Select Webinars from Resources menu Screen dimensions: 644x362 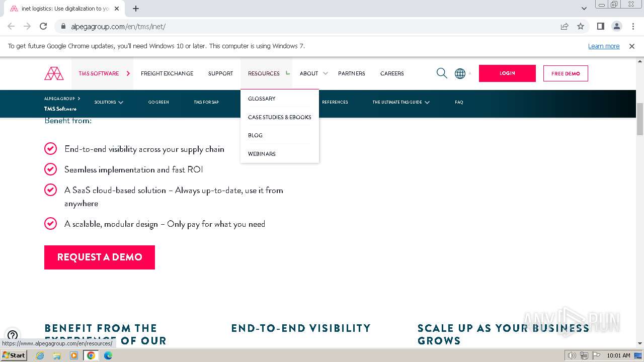pyautogui.click(x=262, y=154)
